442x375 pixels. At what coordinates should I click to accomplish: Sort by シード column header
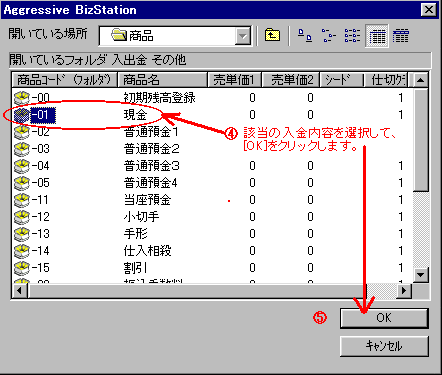(341, 80)
